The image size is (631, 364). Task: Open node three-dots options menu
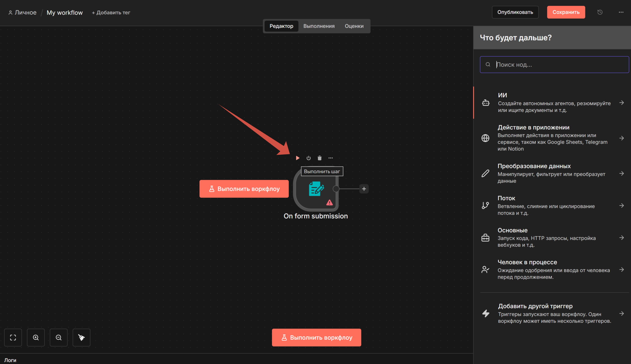click(x=331, y=158)
